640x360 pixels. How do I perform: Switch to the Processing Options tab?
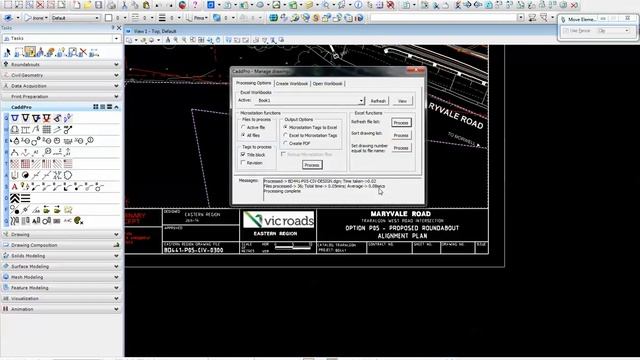pyautogui.click(x=253, y=83)
